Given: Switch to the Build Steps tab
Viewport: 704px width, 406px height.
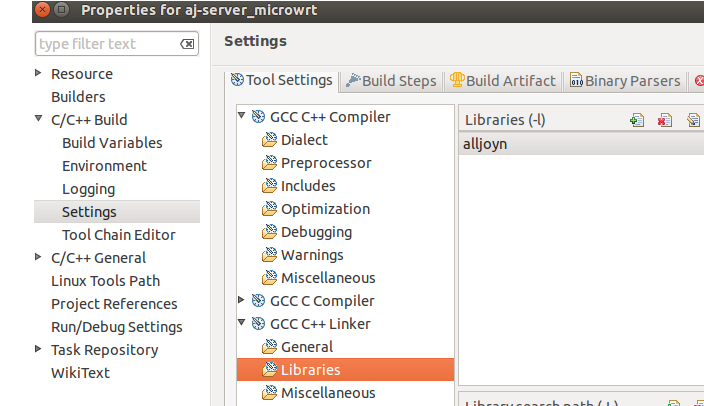Looking at the screenshot, I should pos(391,81).
